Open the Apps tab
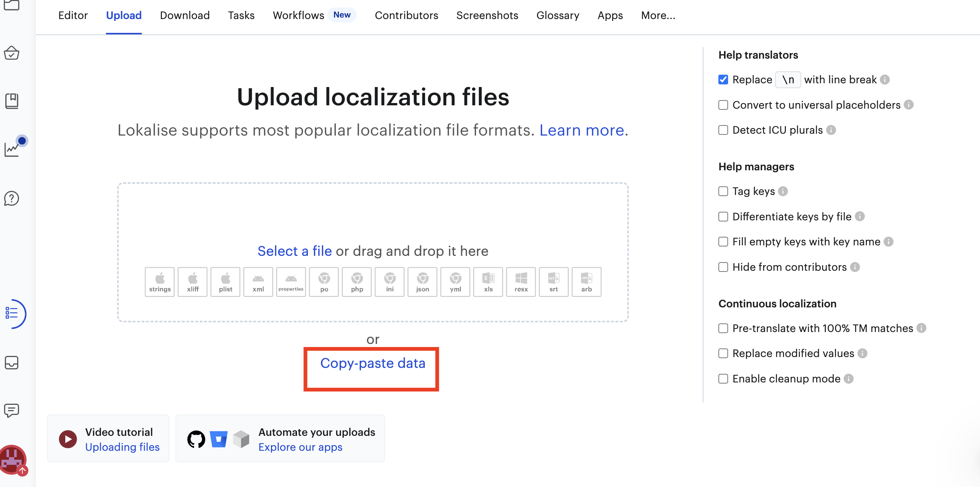 [610, 15]
